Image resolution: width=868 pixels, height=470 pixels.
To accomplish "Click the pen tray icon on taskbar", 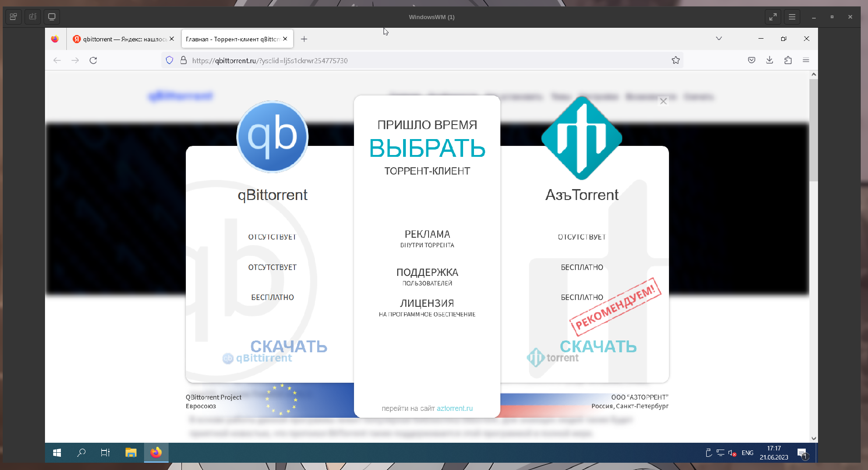I will [708, 453].
